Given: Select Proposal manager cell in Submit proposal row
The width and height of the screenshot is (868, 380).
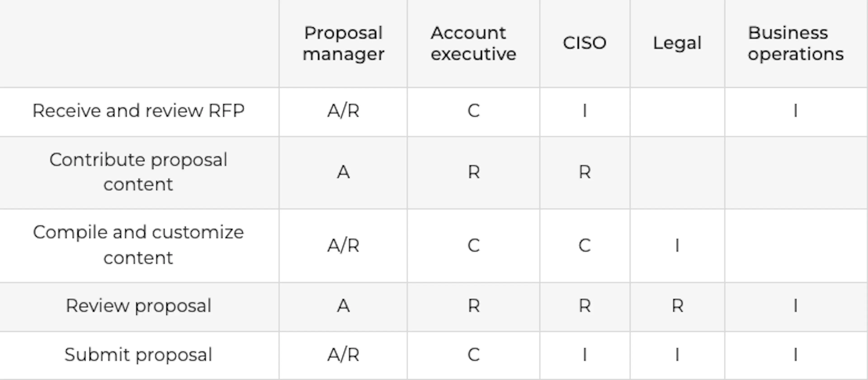Looking at the screenshot, I should (x=343, y=355).
